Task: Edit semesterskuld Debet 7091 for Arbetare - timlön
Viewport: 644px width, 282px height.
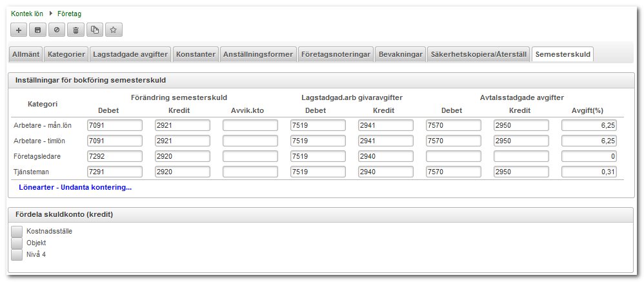Action: (115, 141)
